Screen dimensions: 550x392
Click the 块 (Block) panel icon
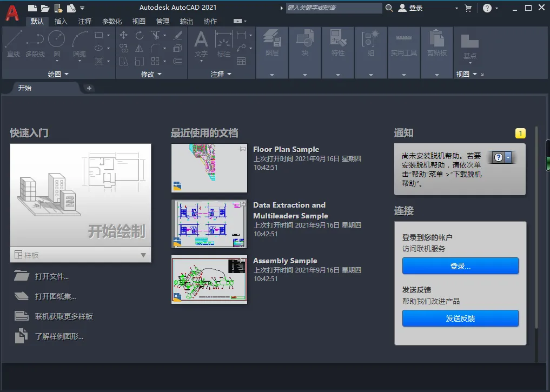click(304, 39)
